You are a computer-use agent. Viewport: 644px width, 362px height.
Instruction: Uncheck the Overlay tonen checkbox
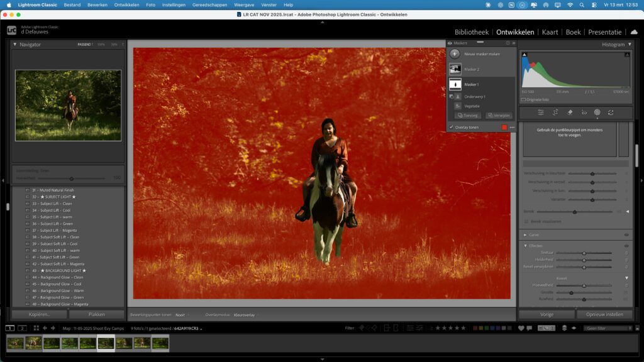point(451,127)
